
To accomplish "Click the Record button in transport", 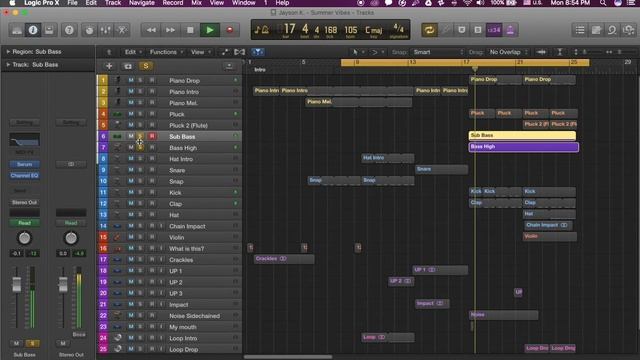I will [229, 30].
